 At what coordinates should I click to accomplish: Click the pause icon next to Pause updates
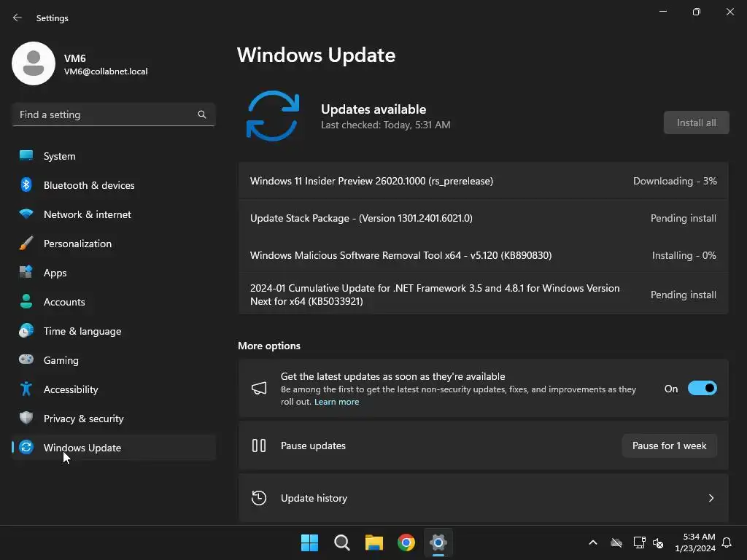click(259, 446)
